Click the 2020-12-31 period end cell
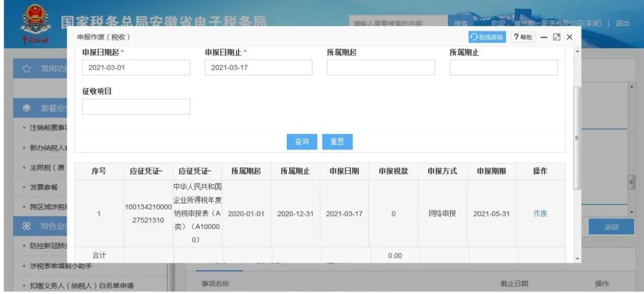This screenshot has width=644, height=294. 295,213
